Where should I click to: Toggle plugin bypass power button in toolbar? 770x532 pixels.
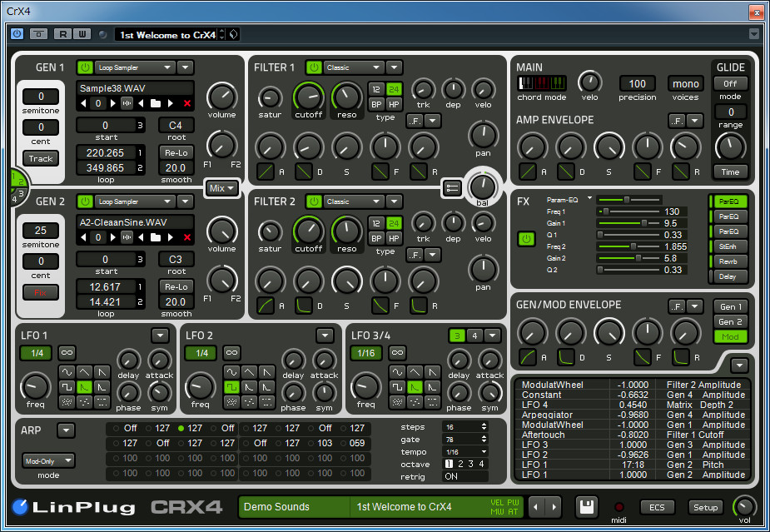(17, 34)
